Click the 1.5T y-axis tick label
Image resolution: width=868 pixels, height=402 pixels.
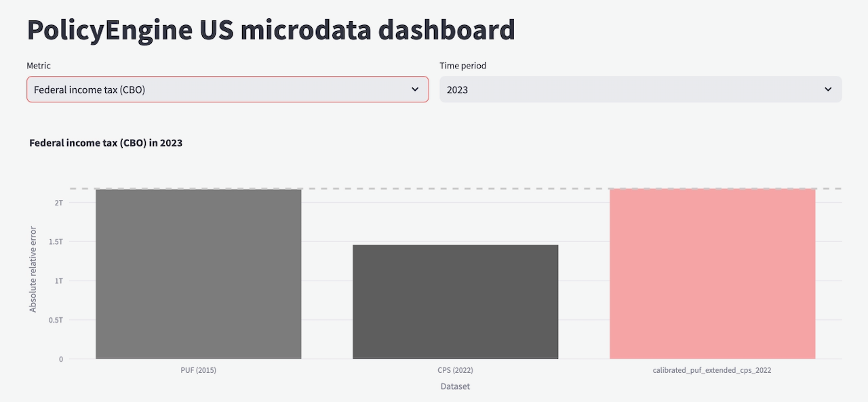[56, 242]
